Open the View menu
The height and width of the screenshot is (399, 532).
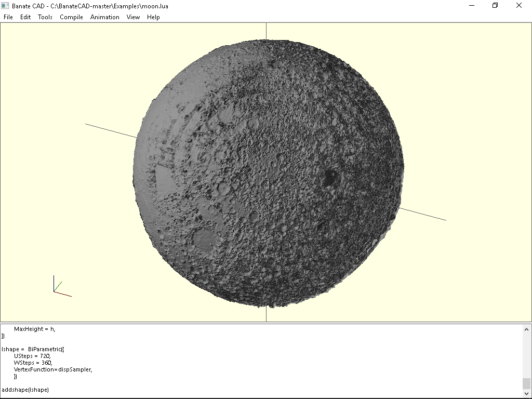[133, 17]
